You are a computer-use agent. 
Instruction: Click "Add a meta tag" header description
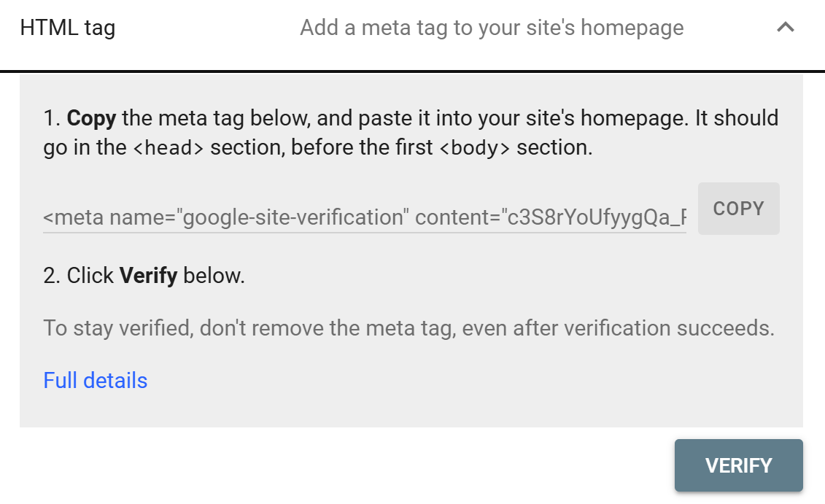point(492,28)
